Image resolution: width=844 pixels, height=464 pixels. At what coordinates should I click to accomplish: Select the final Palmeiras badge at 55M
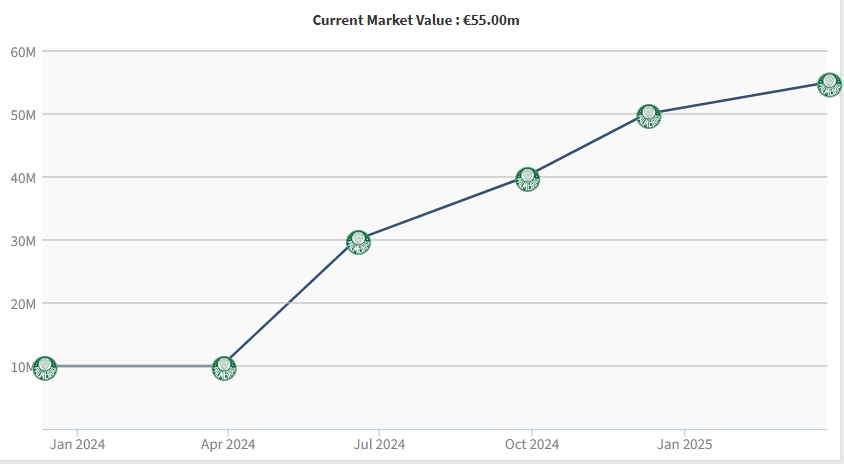point(829,84)
